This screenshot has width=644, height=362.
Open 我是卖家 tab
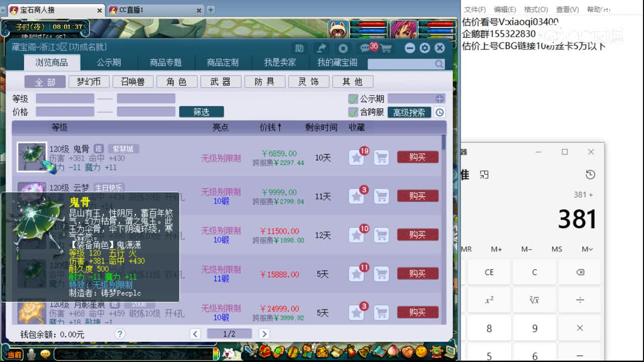[280, 62]
